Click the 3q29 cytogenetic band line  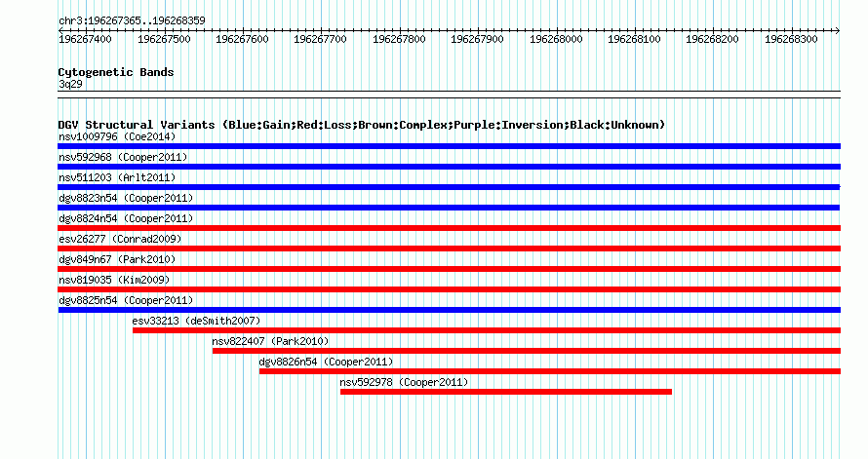pyautogui.click(x=449, y=95)
